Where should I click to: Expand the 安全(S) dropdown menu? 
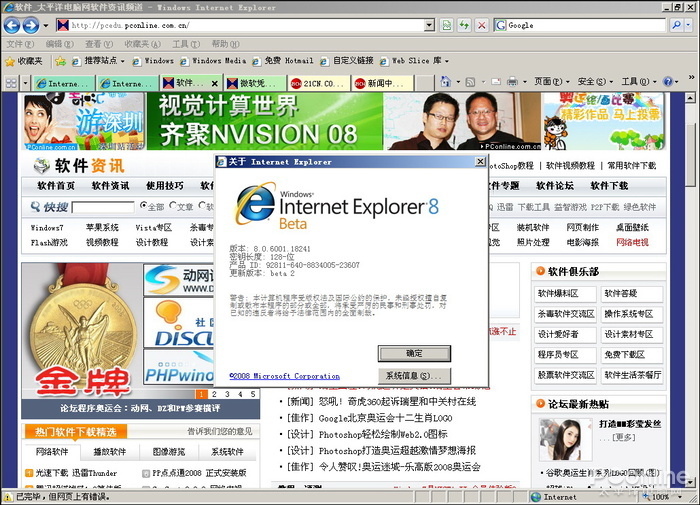coord(595,82)
